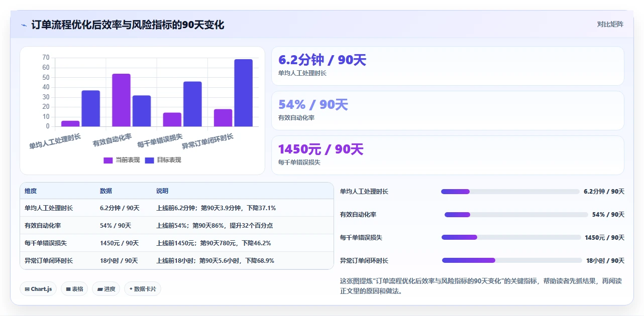
Task: Click the 数据卡片 tag chip
Action: (143, 289)
